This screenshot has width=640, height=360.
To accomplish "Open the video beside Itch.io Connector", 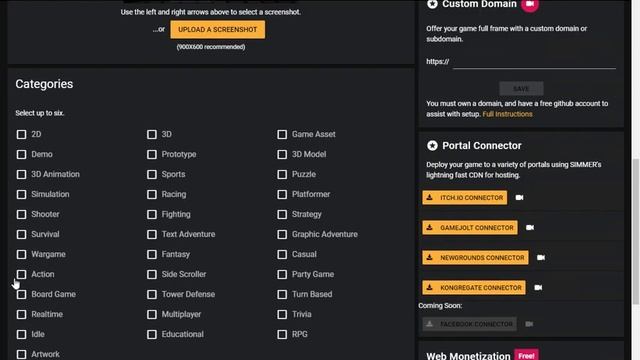I will pyautogui.click(x=519, y=198).
